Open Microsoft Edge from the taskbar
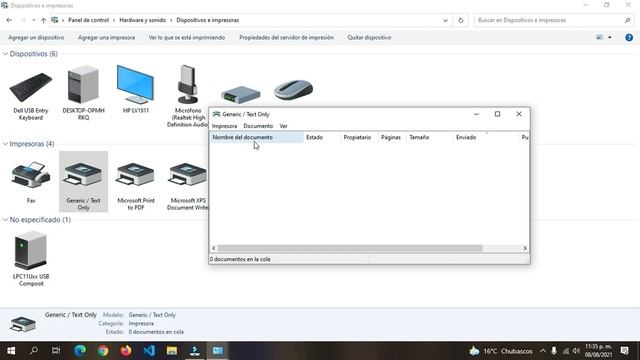This screenshot has height=360, width=640. [80, 351]
